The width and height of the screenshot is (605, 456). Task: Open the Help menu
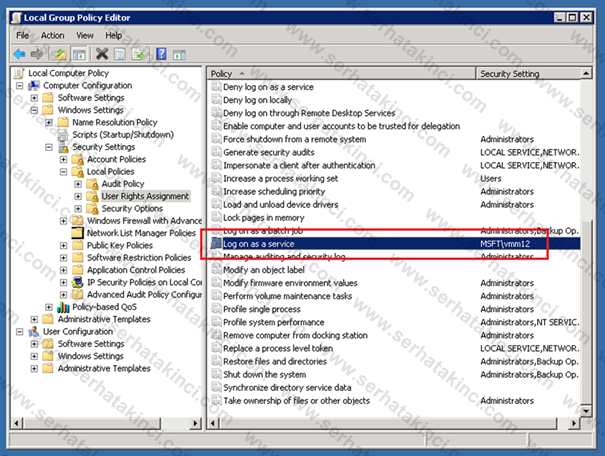pyautogui.click(x=114, y=35)
